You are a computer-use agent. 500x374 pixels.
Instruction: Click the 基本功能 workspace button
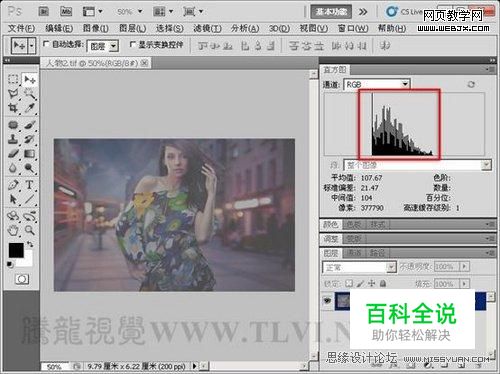coord(332,12)
